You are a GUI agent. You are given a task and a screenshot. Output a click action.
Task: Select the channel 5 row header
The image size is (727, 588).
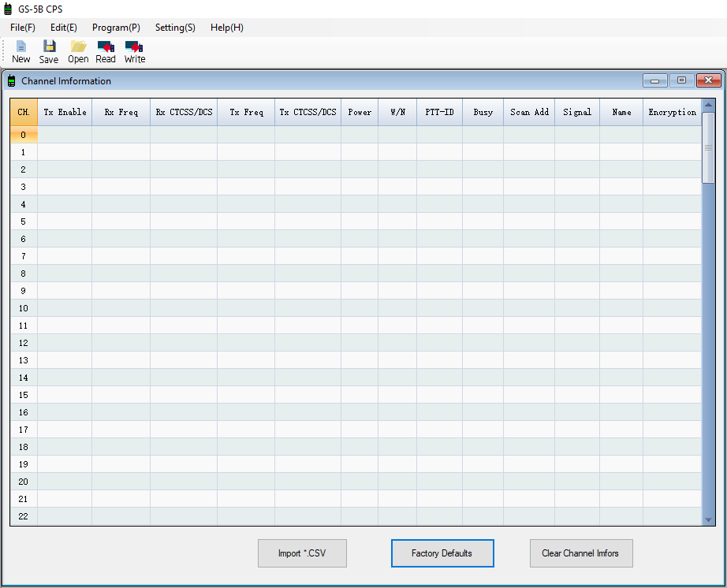[24, 221]
